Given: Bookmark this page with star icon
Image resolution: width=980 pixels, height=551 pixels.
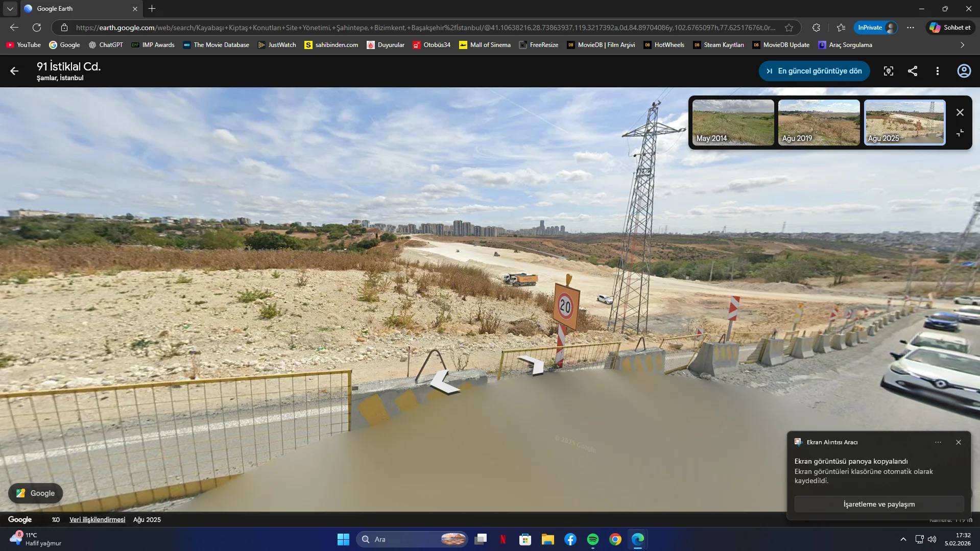Looking at the screenshot, I should coord(789,28).
